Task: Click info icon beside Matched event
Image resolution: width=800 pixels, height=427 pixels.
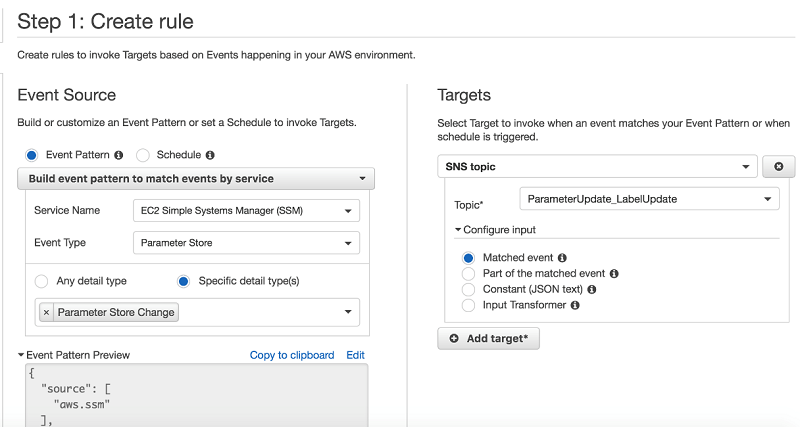Action: point(562,258)
